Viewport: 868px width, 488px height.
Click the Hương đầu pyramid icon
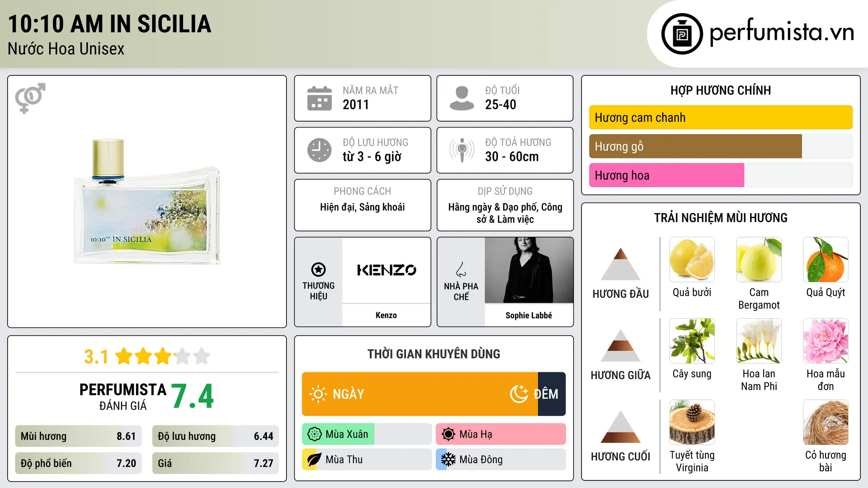point(621,263)
